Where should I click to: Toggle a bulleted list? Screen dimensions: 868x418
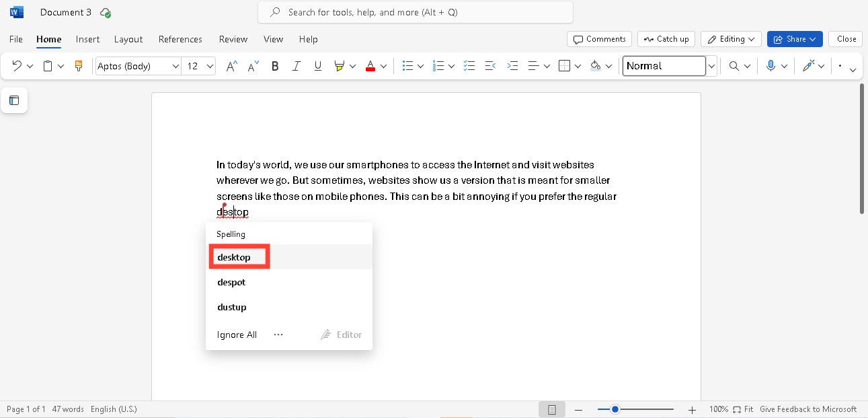click(407, 65)
